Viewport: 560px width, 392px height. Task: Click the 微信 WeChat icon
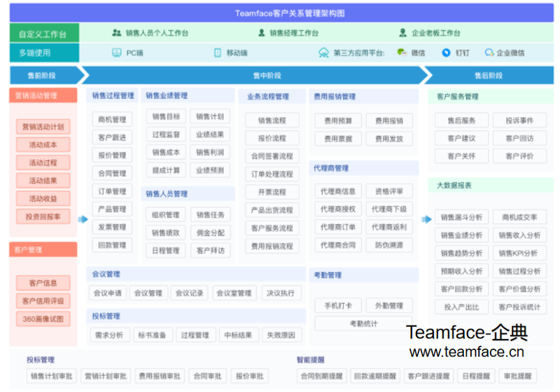[402, 52]
